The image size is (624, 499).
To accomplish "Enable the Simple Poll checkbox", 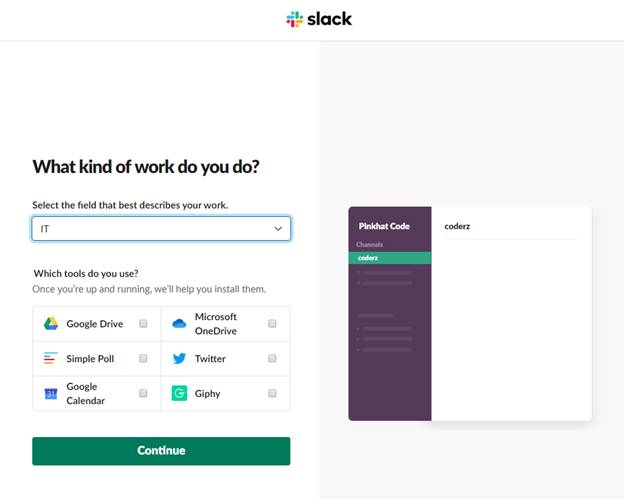I will (x=143, y=359).
